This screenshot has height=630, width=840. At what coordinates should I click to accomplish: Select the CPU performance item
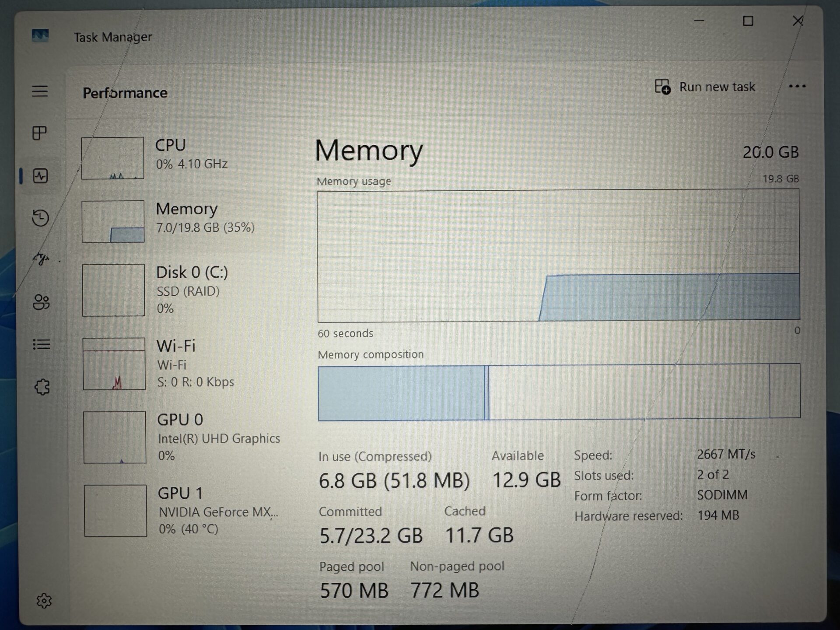click(x=184, y=157)
